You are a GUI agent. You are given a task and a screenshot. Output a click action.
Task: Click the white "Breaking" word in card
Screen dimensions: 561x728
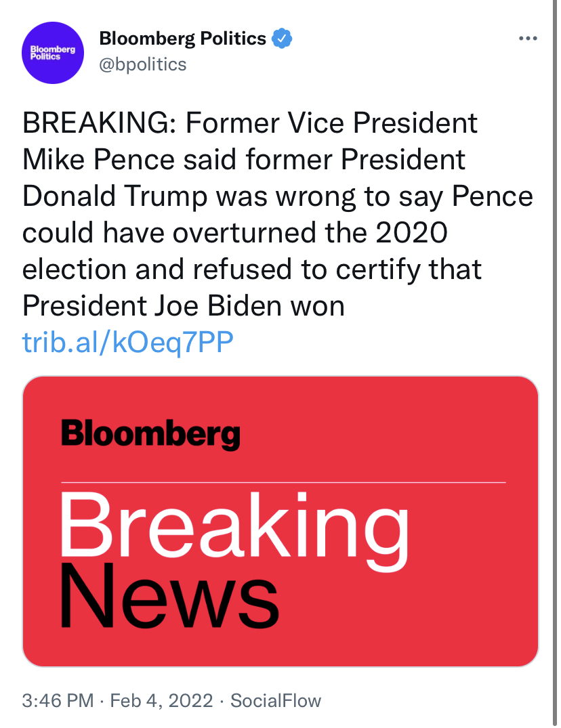tap(234, 531)
